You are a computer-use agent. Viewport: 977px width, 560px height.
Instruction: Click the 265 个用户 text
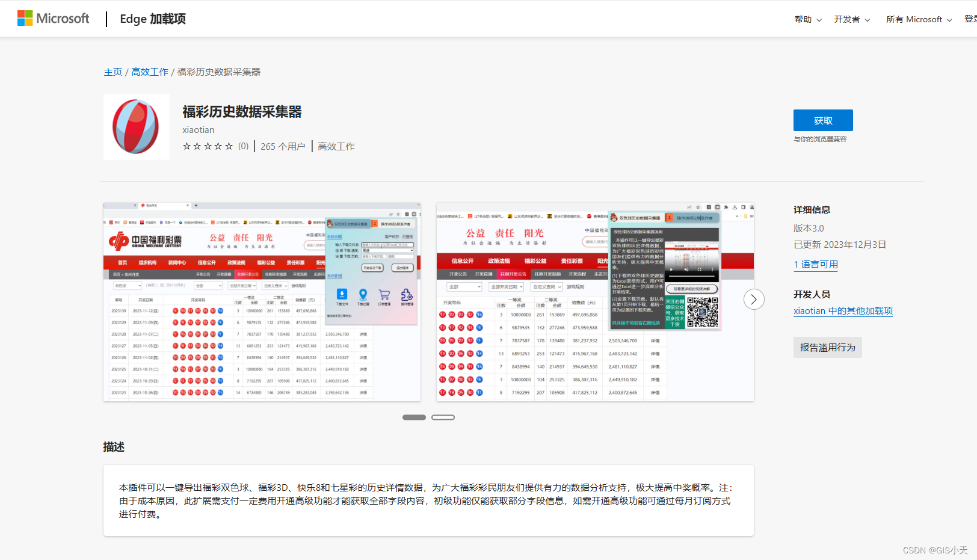(283, 146)
